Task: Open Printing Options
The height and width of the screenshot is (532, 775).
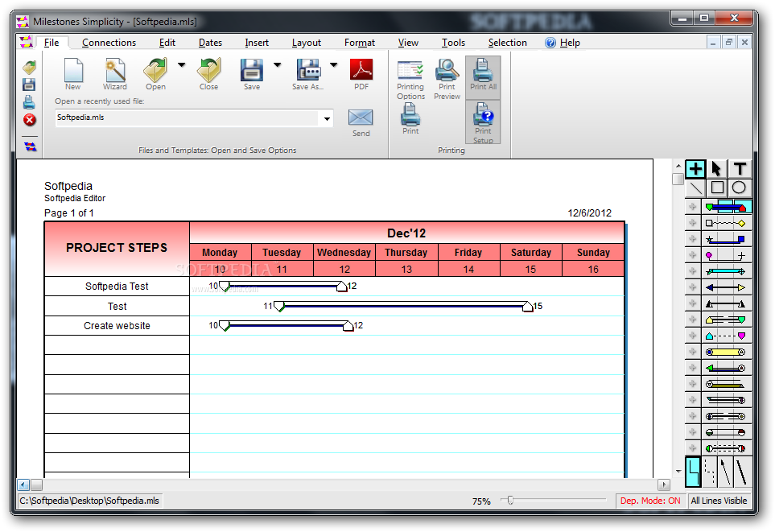Action: point(410,80)
